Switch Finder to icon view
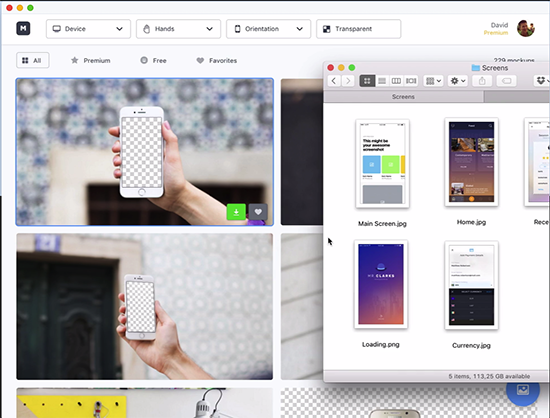This screenshot has height=418, width=550. point(367,81)
